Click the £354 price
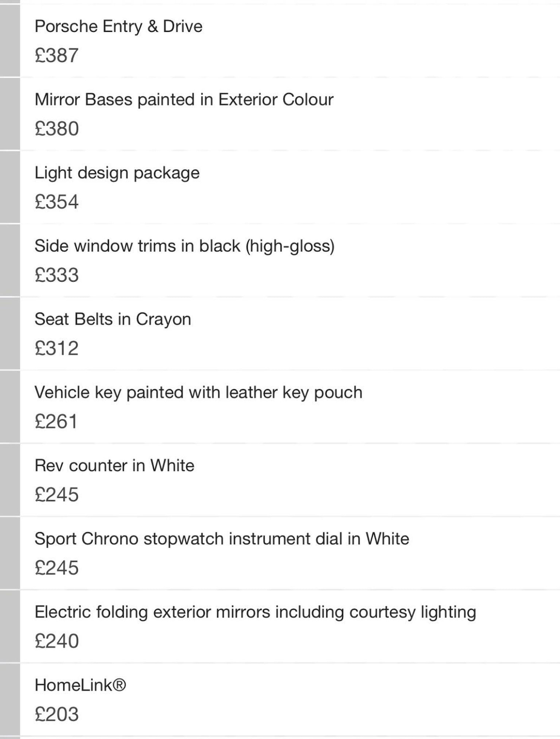560x739 pixels. 56,202
